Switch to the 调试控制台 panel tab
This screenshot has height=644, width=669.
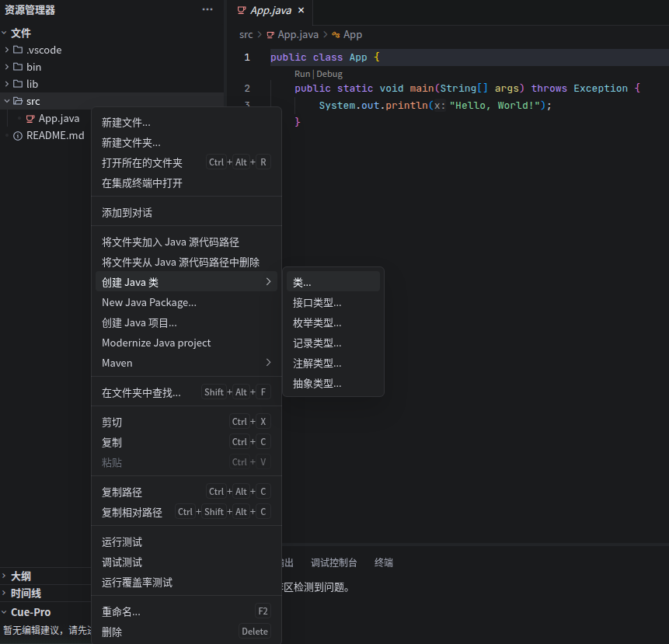333,563
